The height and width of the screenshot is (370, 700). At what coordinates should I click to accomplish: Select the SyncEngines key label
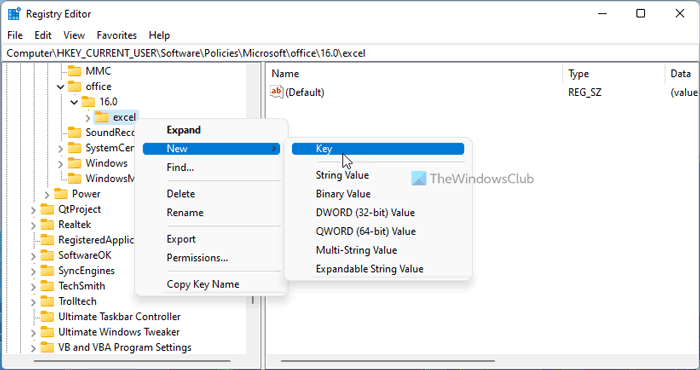tap(86, 271)
